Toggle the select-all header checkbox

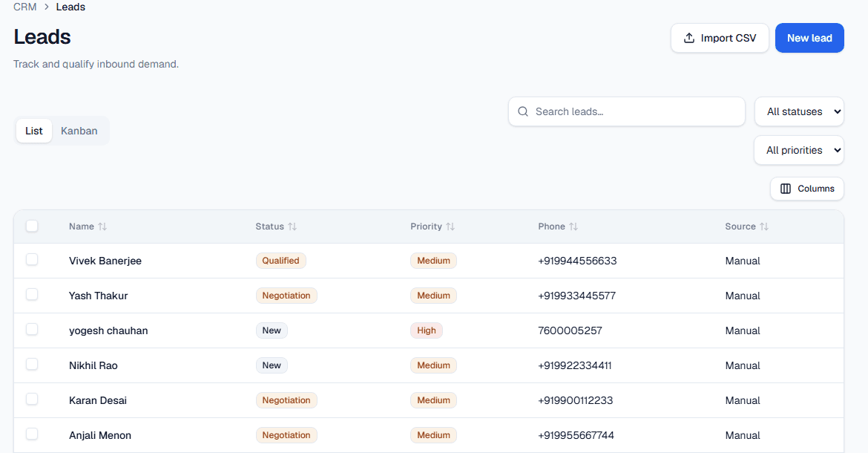(x=32, y=226)
